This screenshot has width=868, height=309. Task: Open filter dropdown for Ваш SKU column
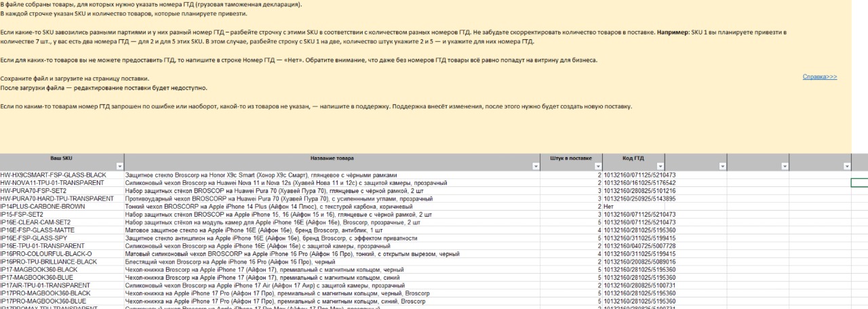point(119,165)
